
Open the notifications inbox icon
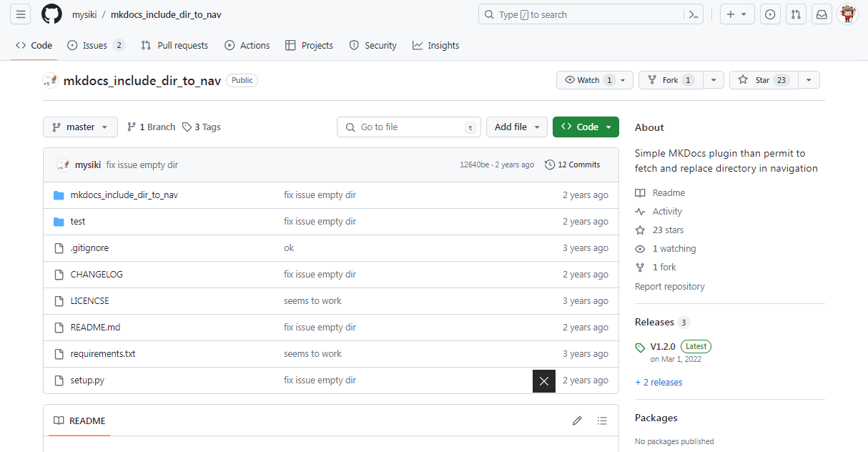click(x=822, y=14)
